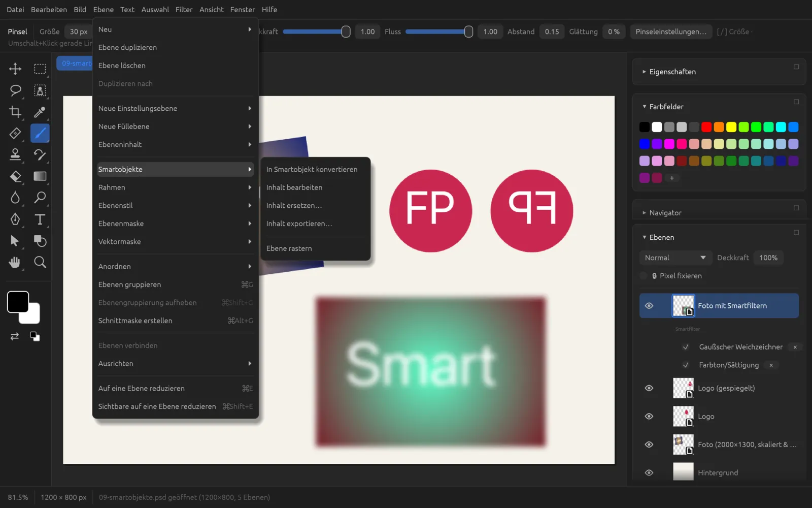Viewport: 812px width, 508px height.
Task: Click the Deckkraft 100% input field
Action: (x=768, y=258)
